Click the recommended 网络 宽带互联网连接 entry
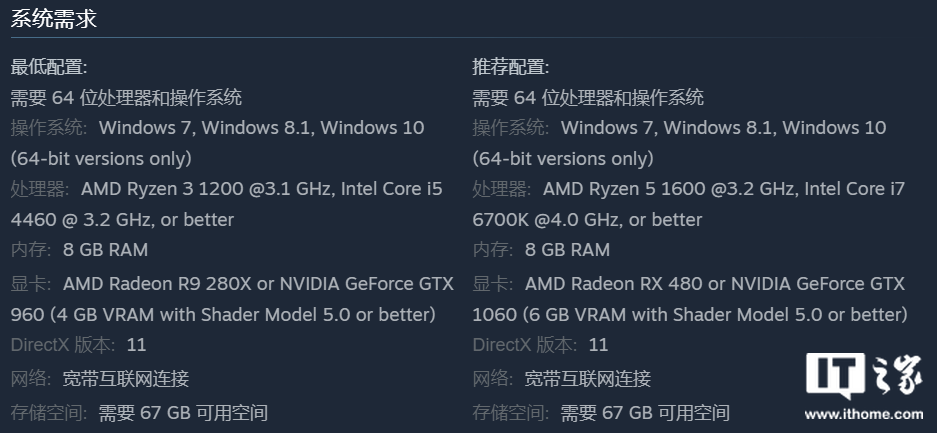The width and height of the screenshot is (937, 433). click(562, 379)
